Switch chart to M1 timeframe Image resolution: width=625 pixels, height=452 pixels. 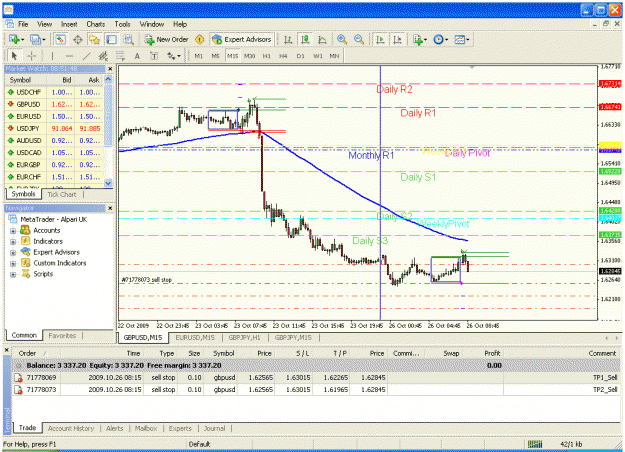click(198, 56)
